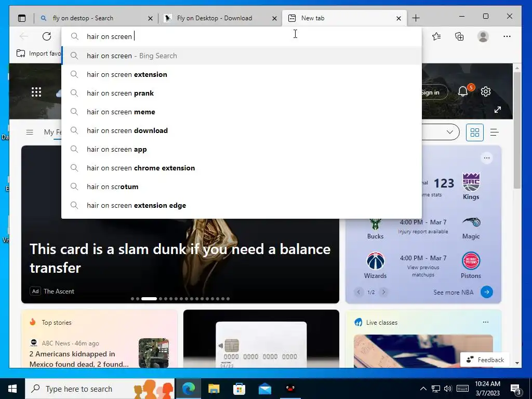Open See more NBA link
Image resolution: width=532 pixels, height=399 pixels.
pyautogui.click(x=453, y=292)
